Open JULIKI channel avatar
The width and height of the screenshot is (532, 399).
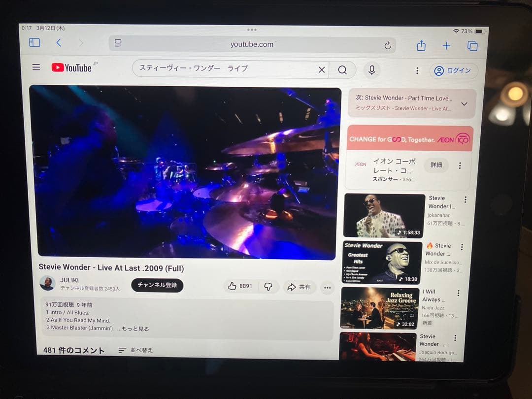(47, 283)
